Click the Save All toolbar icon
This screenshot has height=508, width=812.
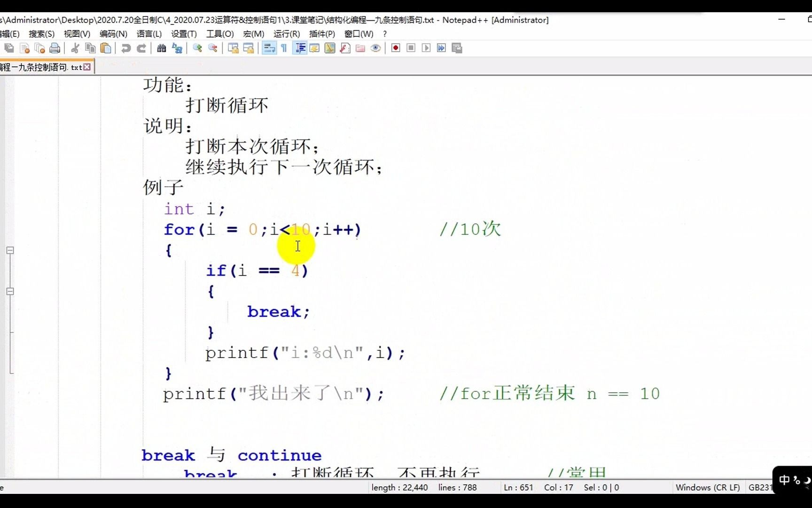[9, 48]
